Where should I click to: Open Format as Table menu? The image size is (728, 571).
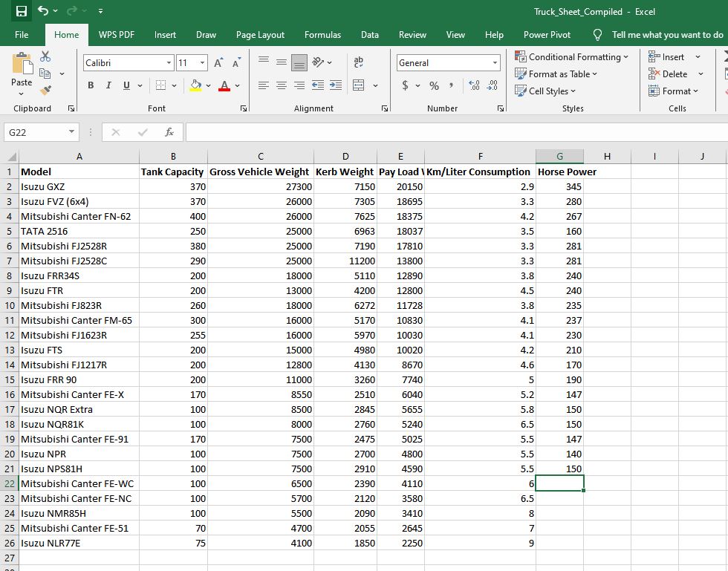(556, 74)
